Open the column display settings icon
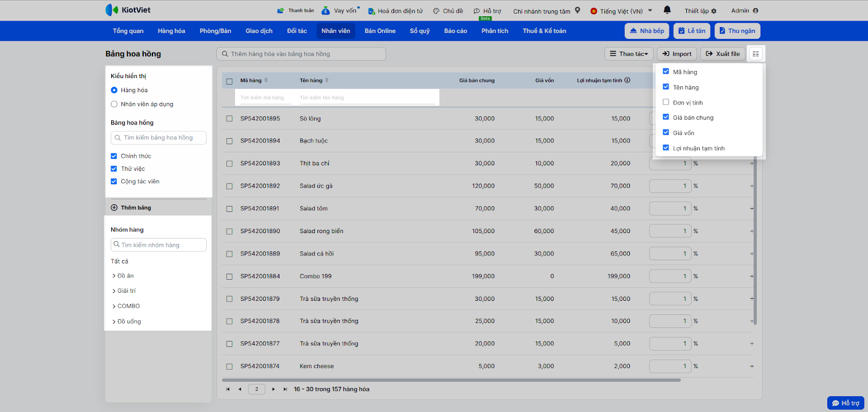The width and height of the screenshot is (868, 412). tap(755, 54)
